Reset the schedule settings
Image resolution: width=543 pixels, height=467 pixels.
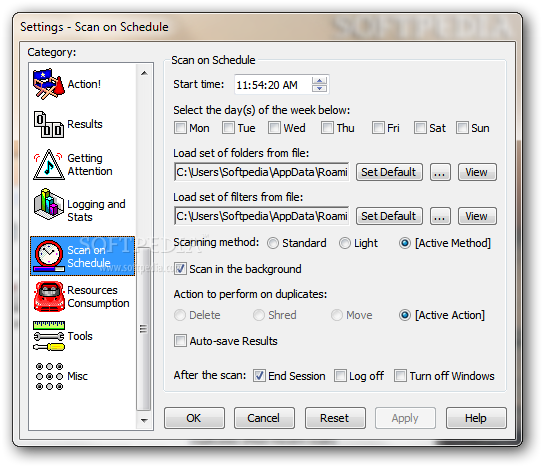click(x=335, y=418)
